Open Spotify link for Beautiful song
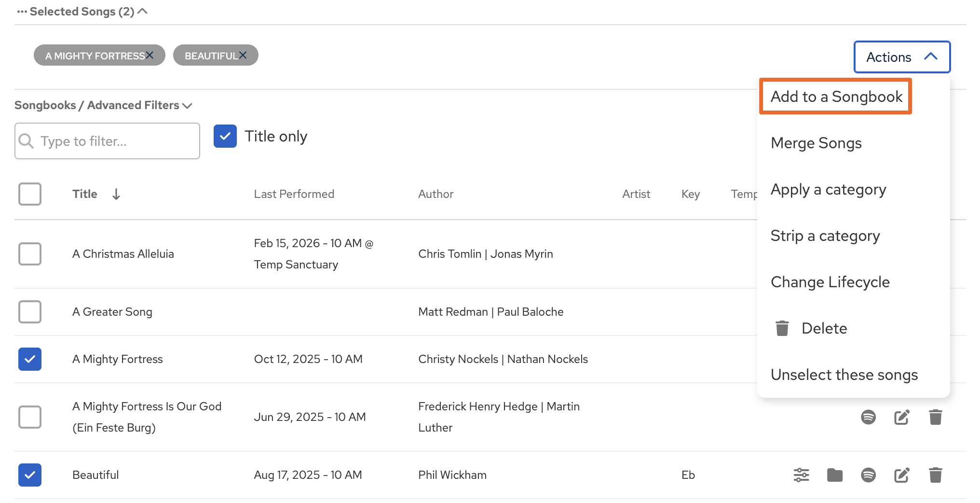Image resolution: width=980 pixels, height=503 pixels. 868,475
